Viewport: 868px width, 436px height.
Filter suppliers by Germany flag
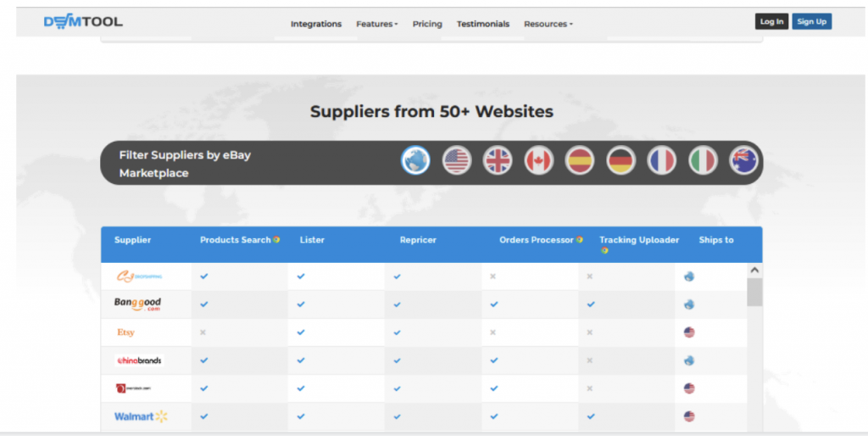[x=620, y=160]
